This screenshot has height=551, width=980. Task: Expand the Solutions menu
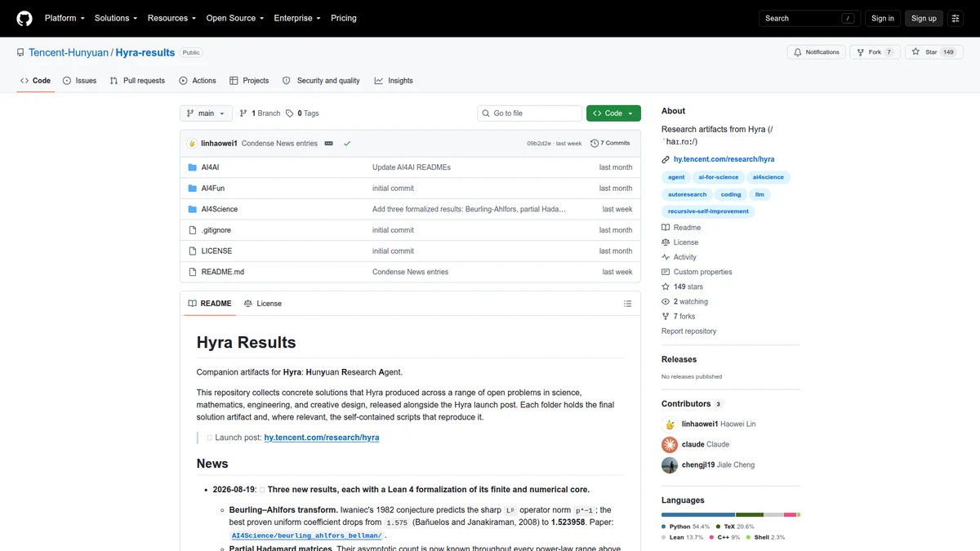pos(116,18)
